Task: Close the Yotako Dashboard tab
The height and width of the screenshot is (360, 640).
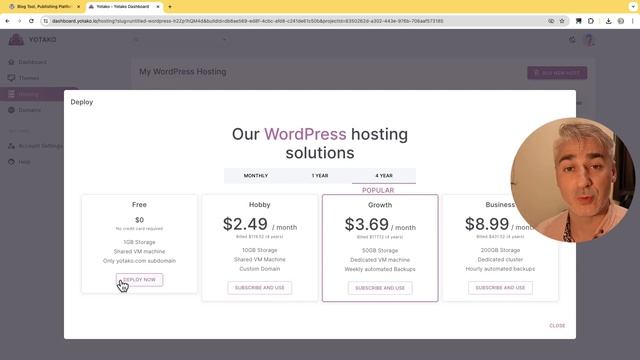Action: 158,7
